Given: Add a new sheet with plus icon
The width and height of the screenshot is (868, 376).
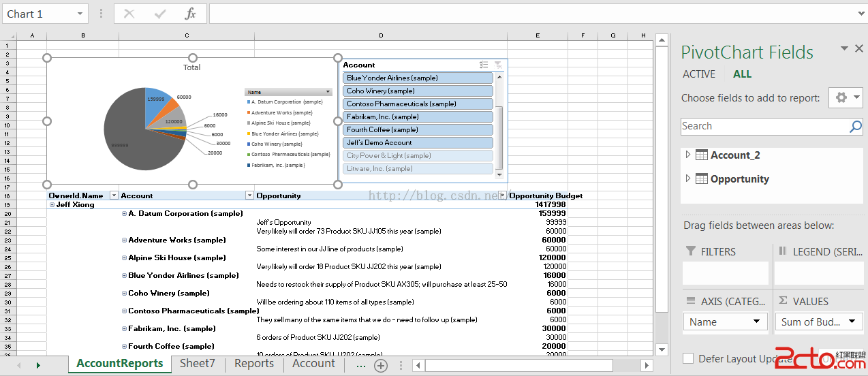Looking at the screenshot, I should tap(381, 365).
